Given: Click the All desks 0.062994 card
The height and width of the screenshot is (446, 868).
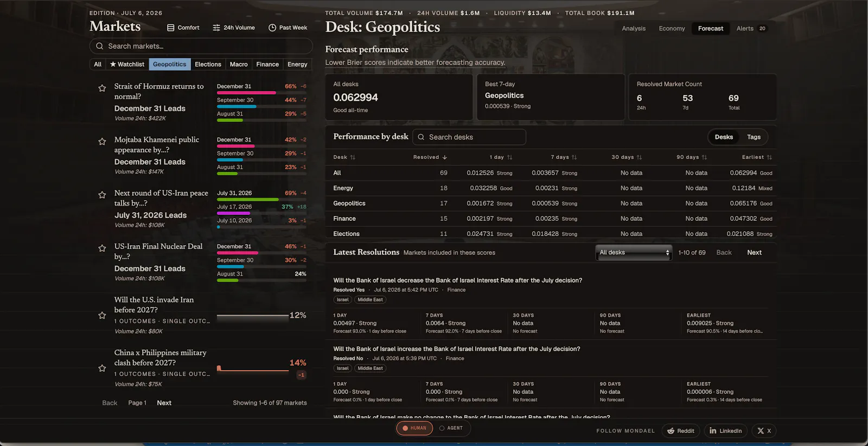Looking at the screenshot, I should tap(399, 97).
